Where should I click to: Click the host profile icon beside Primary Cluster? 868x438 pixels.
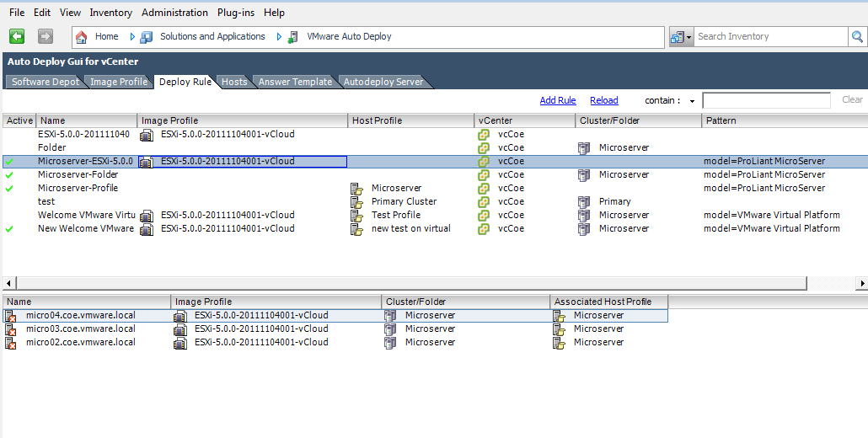tap(357, 202)
